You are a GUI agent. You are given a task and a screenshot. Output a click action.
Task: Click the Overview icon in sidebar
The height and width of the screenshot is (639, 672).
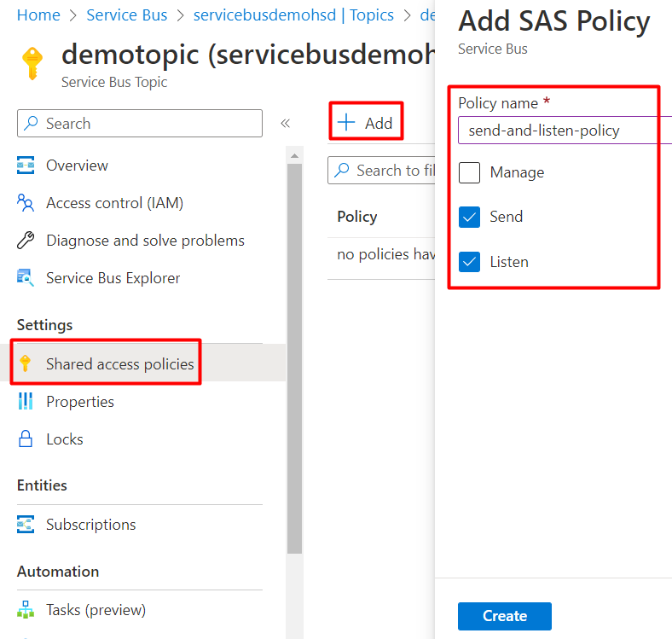pyautogui.click(x=26, y=166)
